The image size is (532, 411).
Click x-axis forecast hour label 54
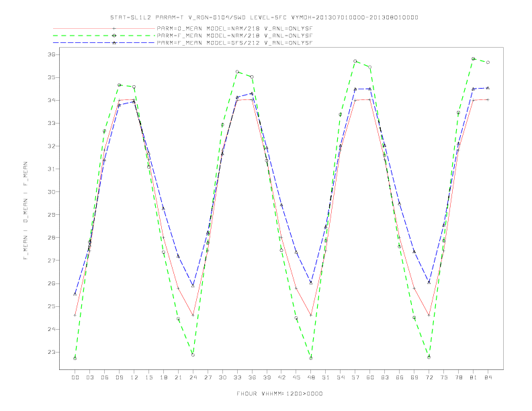(x=341, y=377)
